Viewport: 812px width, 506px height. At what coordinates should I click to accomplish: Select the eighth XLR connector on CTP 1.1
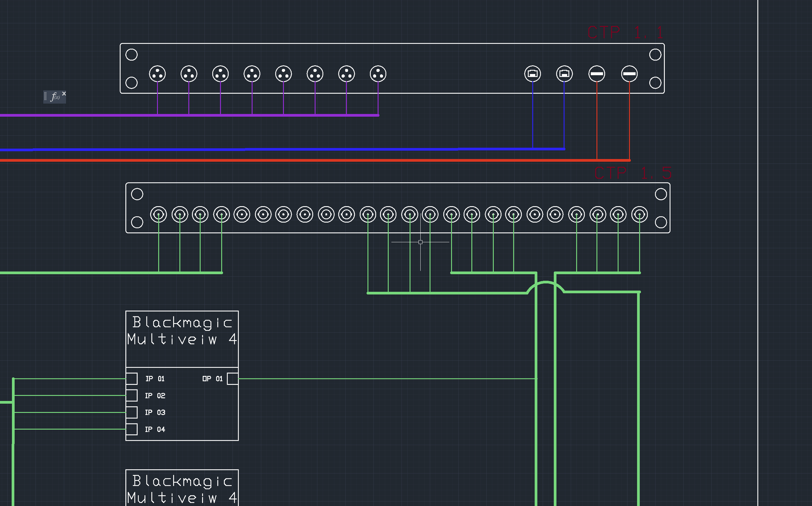378,74
